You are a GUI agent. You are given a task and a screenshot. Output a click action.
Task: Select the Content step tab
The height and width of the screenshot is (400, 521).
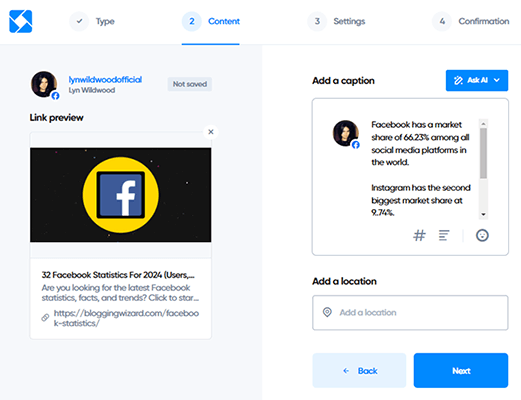point(211,21)
